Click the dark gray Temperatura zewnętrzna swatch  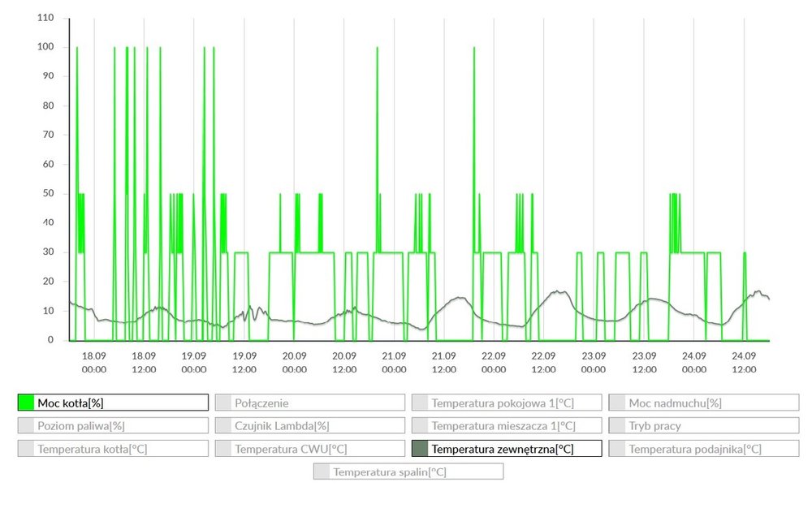420,449
